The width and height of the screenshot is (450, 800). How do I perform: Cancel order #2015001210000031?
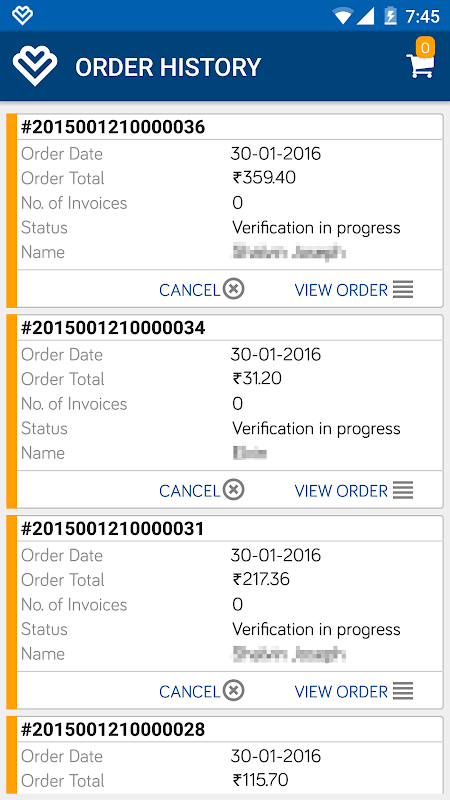(202, 691)
